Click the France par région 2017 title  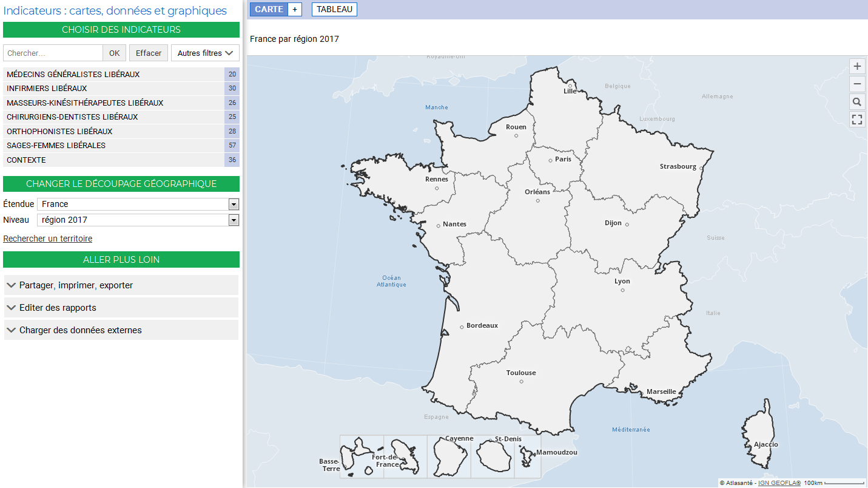tap(294, 39)
